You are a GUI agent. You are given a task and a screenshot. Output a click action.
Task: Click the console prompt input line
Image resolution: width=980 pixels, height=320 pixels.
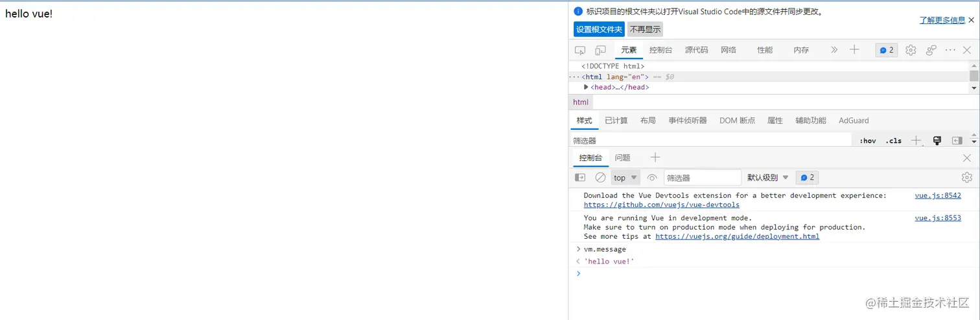point(775,274)
